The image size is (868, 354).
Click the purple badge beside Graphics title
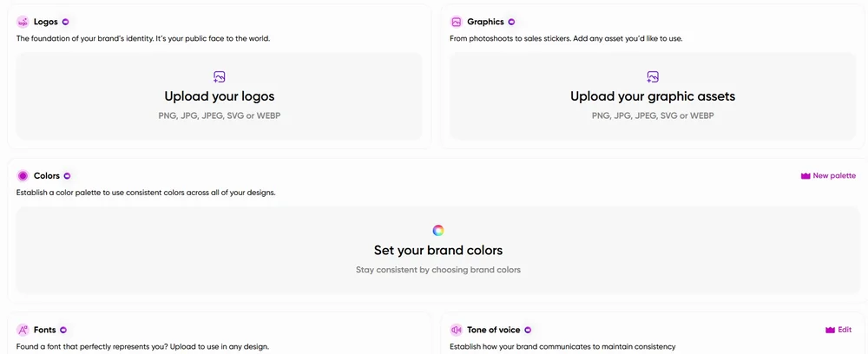click(x=511, y=22)
